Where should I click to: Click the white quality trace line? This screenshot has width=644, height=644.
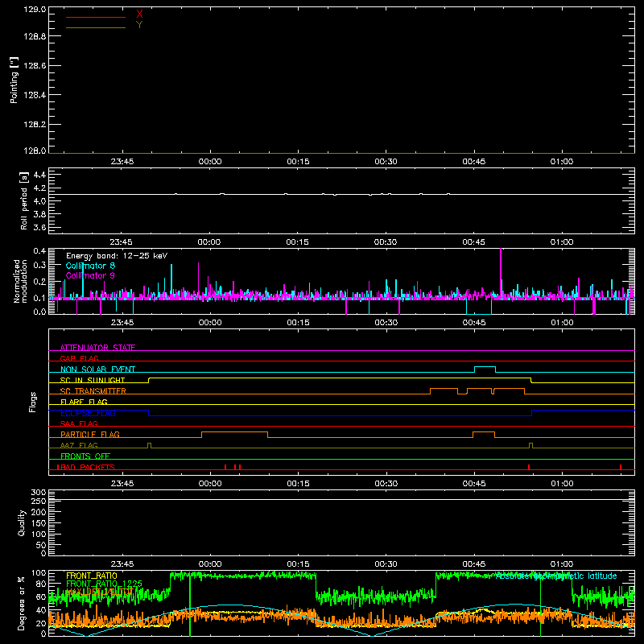(341, 499)
